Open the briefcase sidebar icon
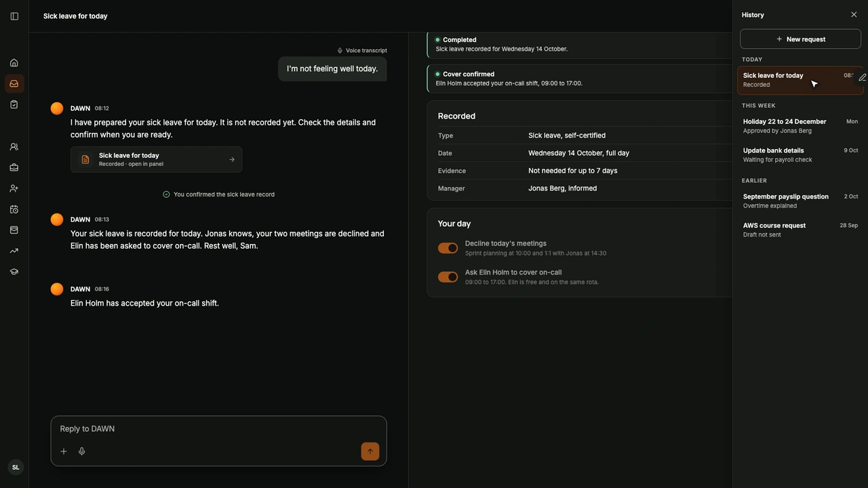868x488 pixels. point(14,167)
